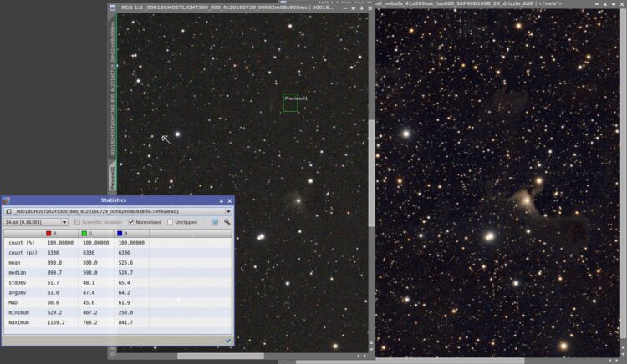Uncheck the Normalized checkbox
Image resolution: width=627 pixels, height=364 pixels.
[x=130, y=222]
